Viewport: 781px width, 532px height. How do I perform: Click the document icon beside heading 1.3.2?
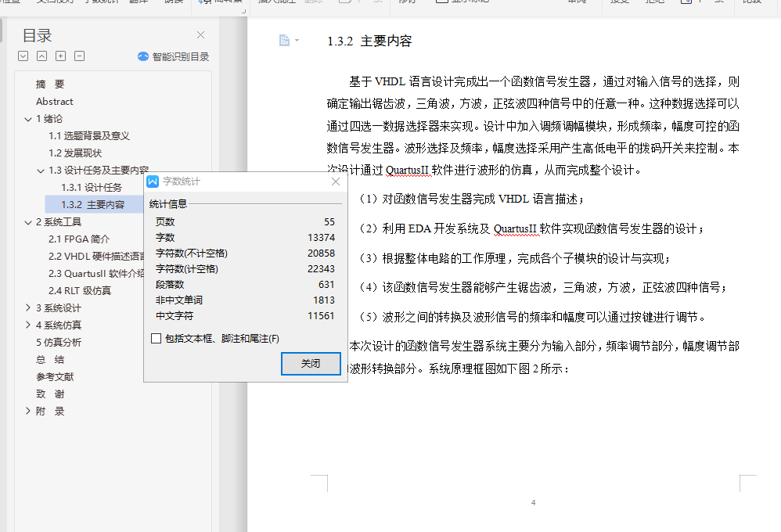(x=284, y=41)
